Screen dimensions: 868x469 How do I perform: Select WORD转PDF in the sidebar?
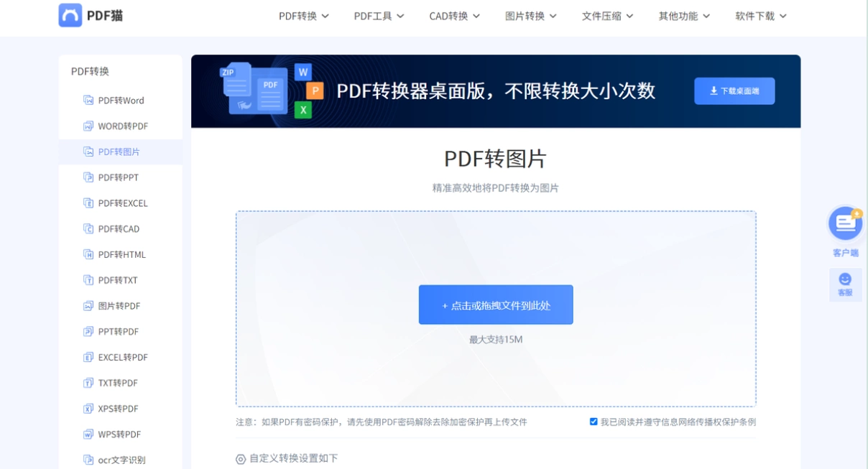click(121, 126)
